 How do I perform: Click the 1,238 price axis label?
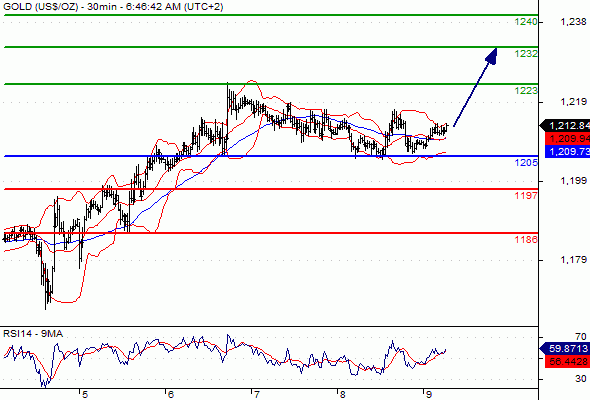(x=573, y=22)
